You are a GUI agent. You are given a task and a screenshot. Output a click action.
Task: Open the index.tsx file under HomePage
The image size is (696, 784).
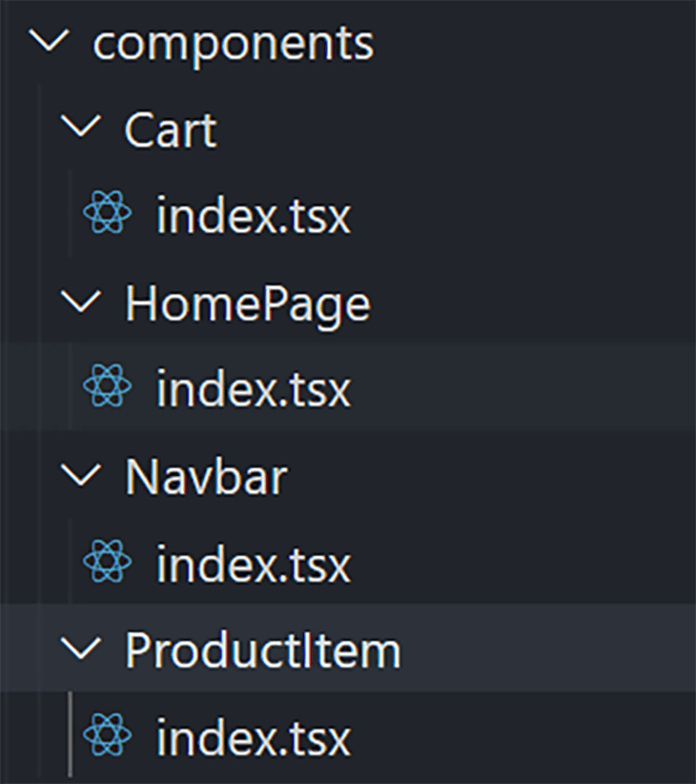(x=253, y=388)
